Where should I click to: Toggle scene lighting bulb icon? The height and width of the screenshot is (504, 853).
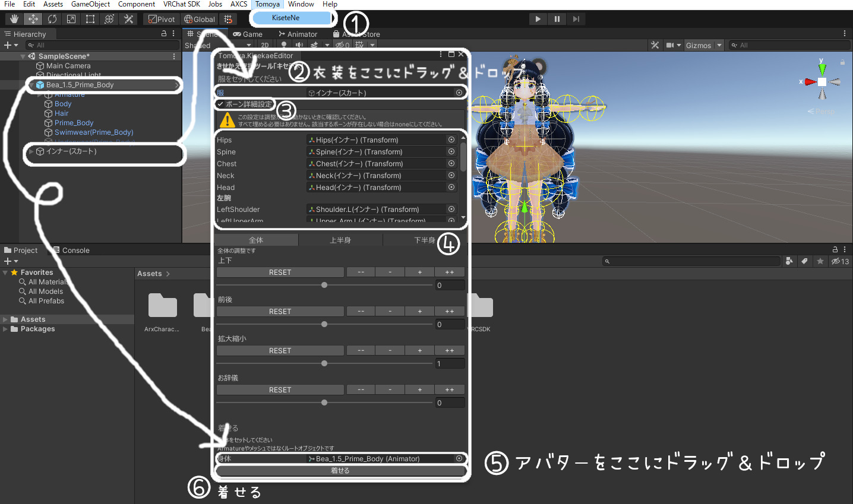pos(284,45)
